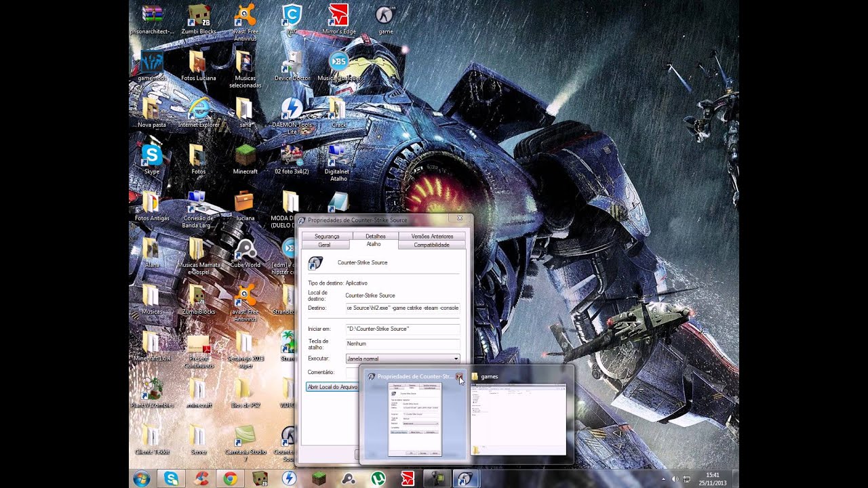Launch Camtasia Studio 7 desktop shortcut
The image size is (868, 488).
click(245, 443)
